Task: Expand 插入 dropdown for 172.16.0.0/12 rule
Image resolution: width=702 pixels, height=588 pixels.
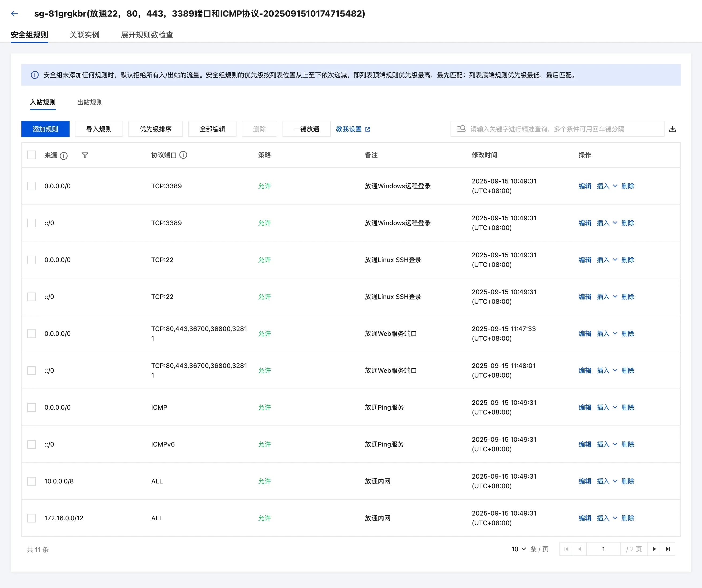Action: click(615, 518)
